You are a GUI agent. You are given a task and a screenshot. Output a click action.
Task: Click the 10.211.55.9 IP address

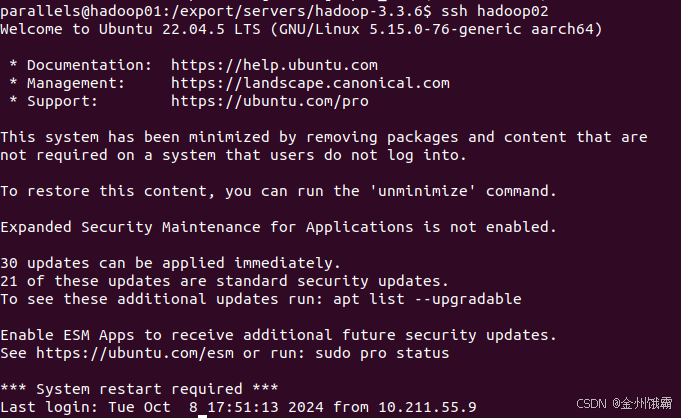427,407
